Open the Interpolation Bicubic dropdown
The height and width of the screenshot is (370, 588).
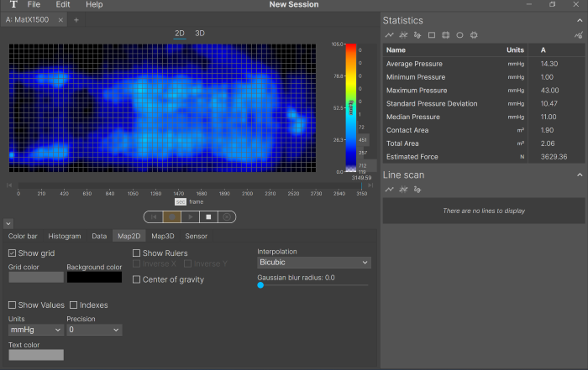click(x=314, y=263)
